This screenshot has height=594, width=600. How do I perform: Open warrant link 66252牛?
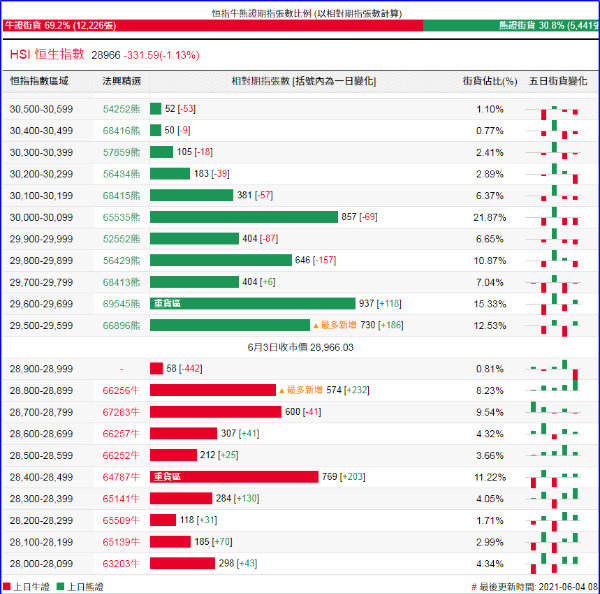point(121,455)
